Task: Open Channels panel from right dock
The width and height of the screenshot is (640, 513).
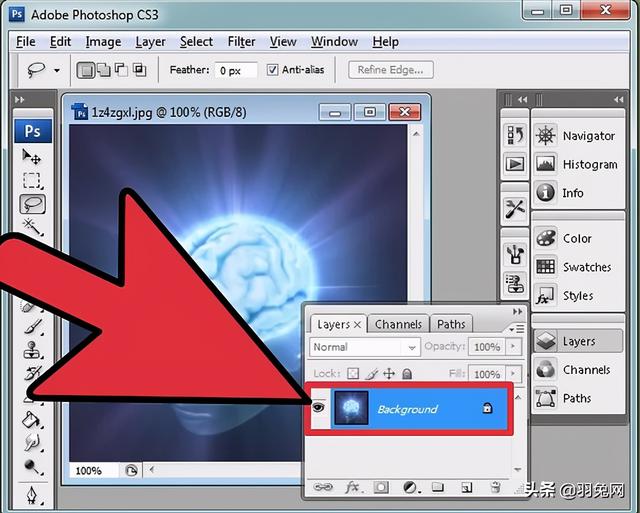Action: (578, 370)
